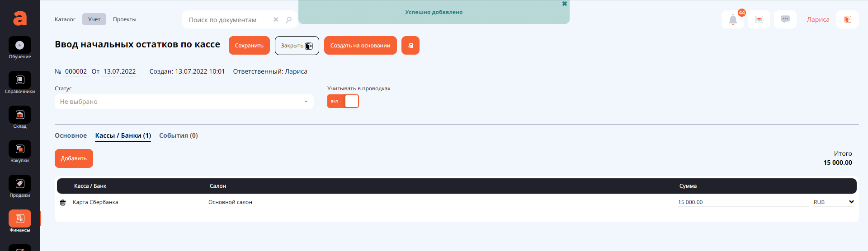The width and height of the screenshot is (868, 251).
Task: Delete the Карта Сбербанка row
Action: (63, 203)
